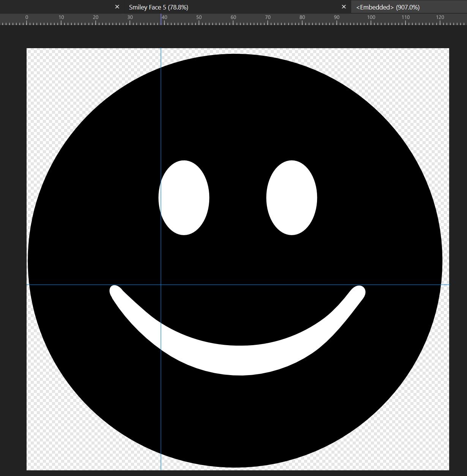
Task: Switch to the Embedded document tab
Action: tap(388, 7)
